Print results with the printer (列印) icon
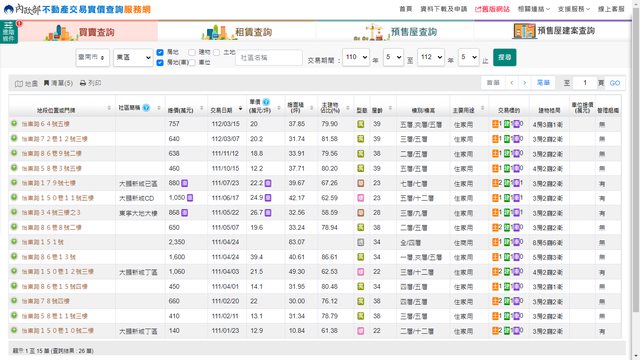 click(83, 83)
